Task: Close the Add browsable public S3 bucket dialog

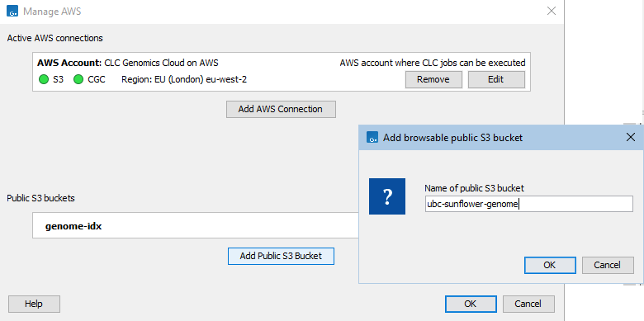Action: pyautogui.click(x=631, y=138)
